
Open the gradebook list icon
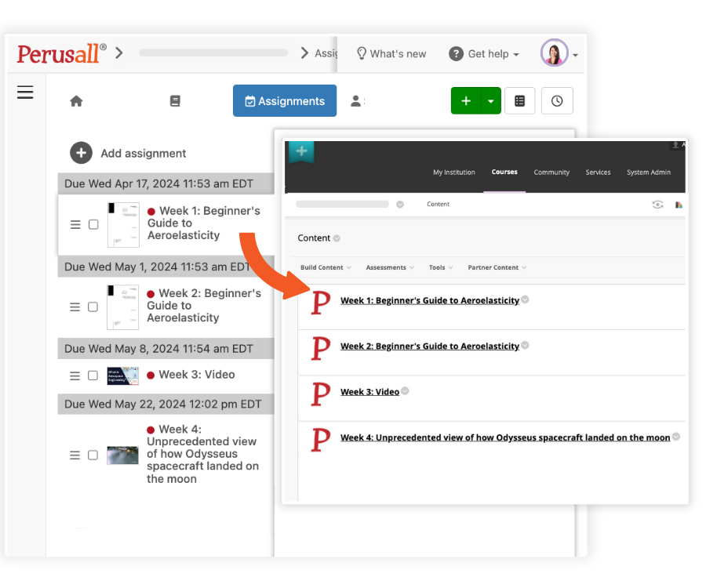520,100
